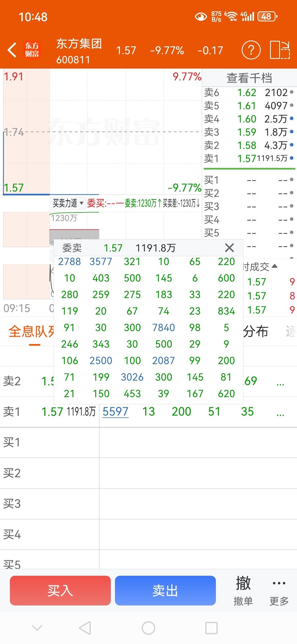Tap the 834 order in popup
Viewport: 297px width, 644px height.
pyautogui.click(x=226, y=311)
